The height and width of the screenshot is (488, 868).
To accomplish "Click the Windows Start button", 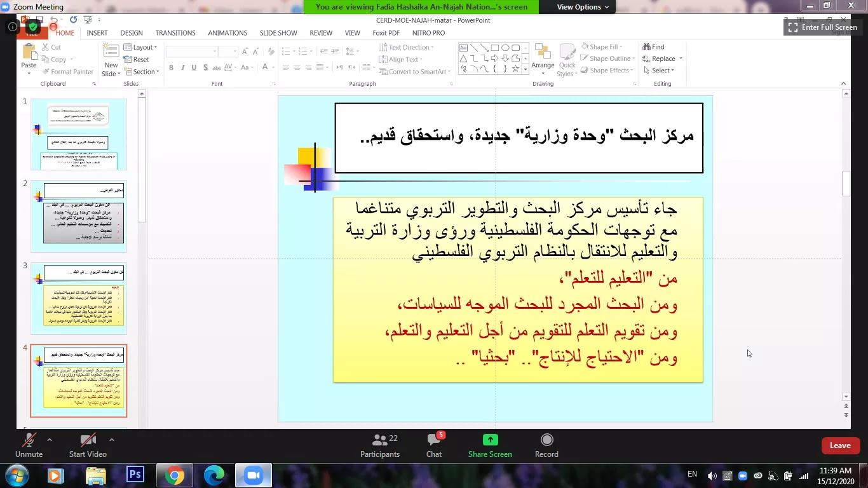I will click(15, 475).
